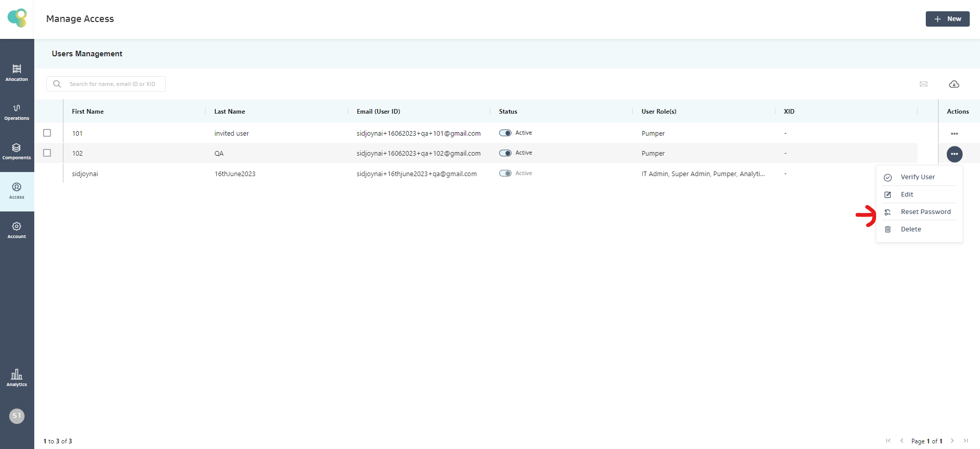Go to Components in sidebar
The height and width of the screenshot is (449, 980).
point(17,152)
